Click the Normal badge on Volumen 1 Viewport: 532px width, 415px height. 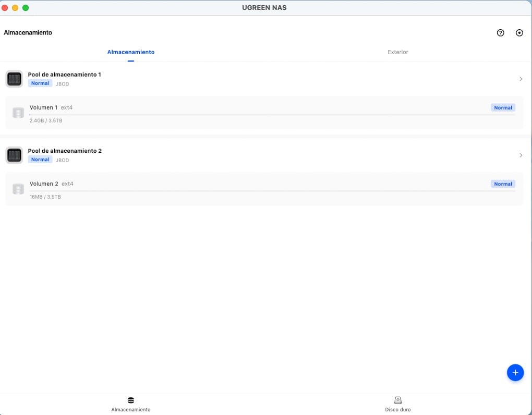[x=503, y=108]
